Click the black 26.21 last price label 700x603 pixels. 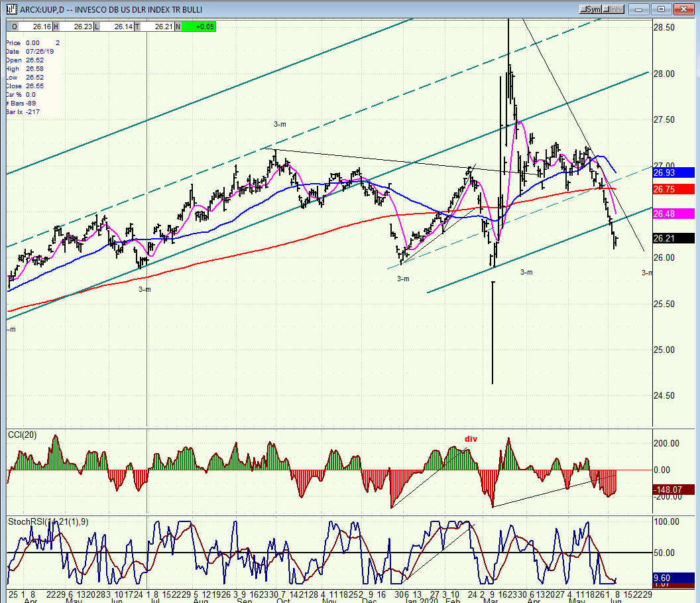(x=673, y=238)
